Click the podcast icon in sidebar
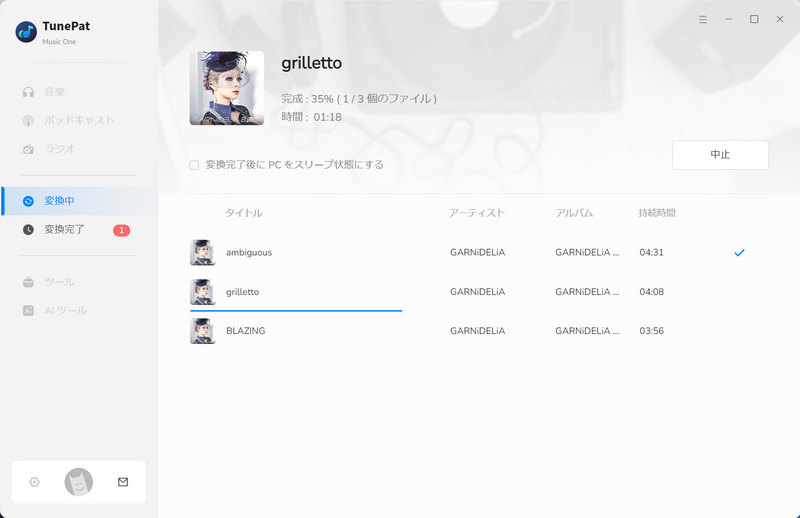 click(29, 120)
